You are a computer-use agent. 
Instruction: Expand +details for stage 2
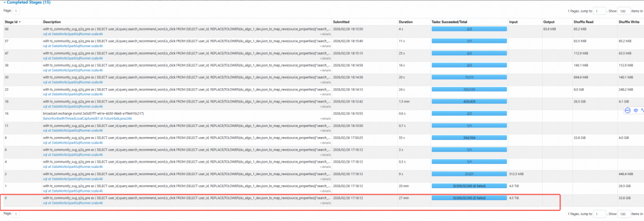326,179
